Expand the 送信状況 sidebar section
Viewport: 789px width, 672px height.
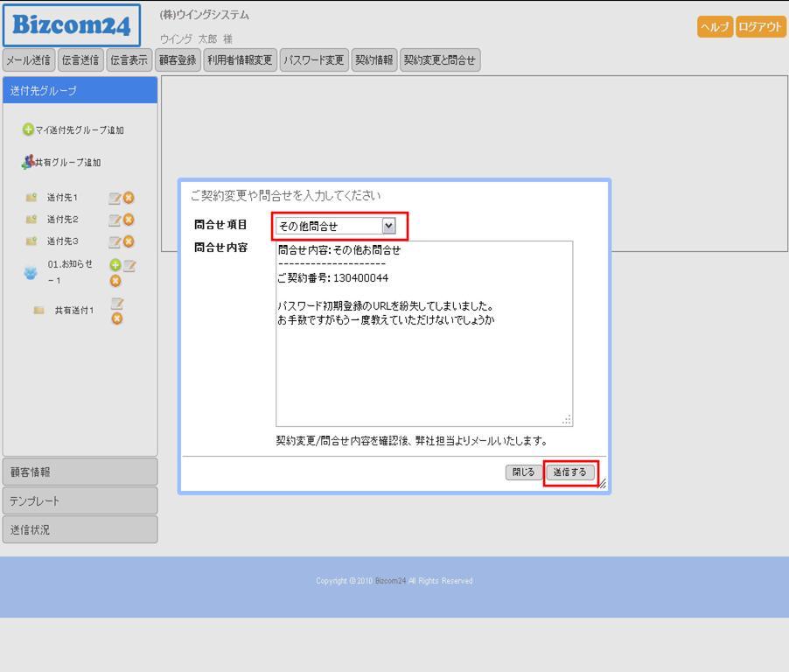pos(80,530)
